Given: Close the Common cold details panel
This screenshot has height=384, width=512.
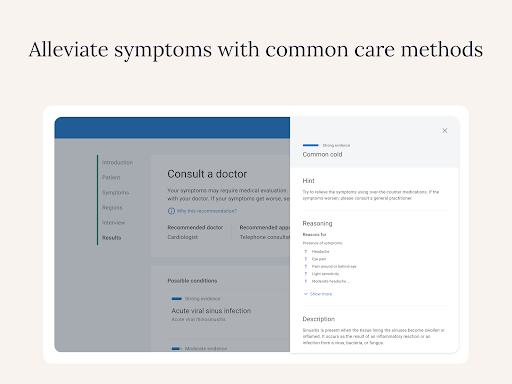Looking at the screenshot, I should (x=445, y=131).
